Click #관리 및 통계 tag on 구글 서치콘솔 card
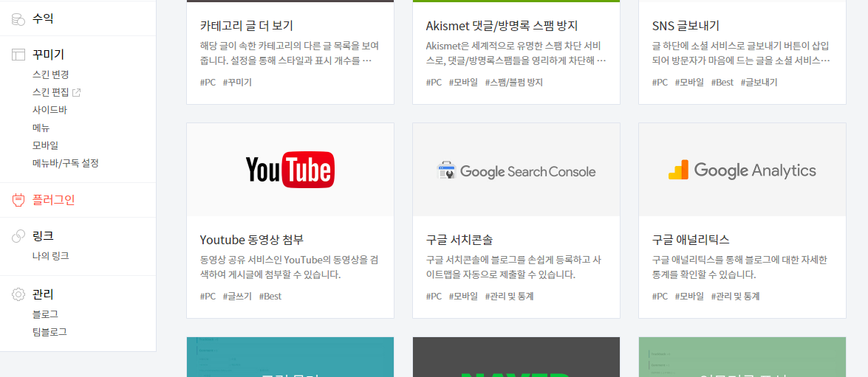This screenshot has height=377, width=868. [x=509, y=297]
